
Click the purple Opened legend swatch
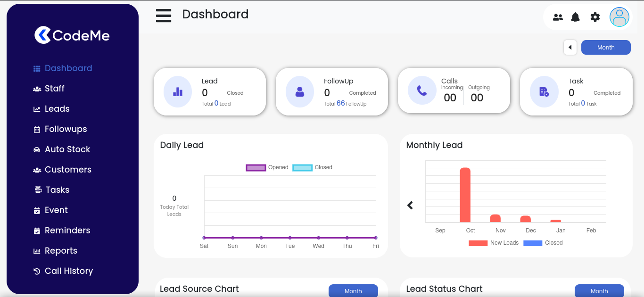256,167
